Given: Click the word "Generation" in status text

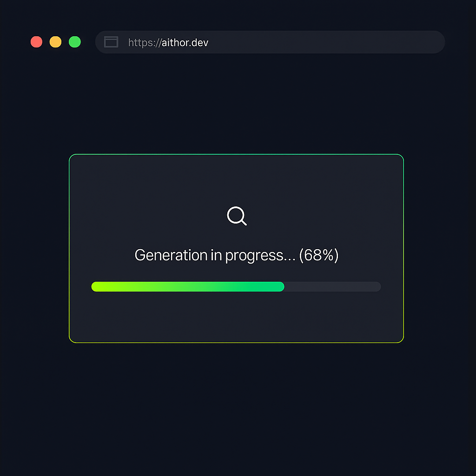Looking at the screenshot, I should coord(171,255).
